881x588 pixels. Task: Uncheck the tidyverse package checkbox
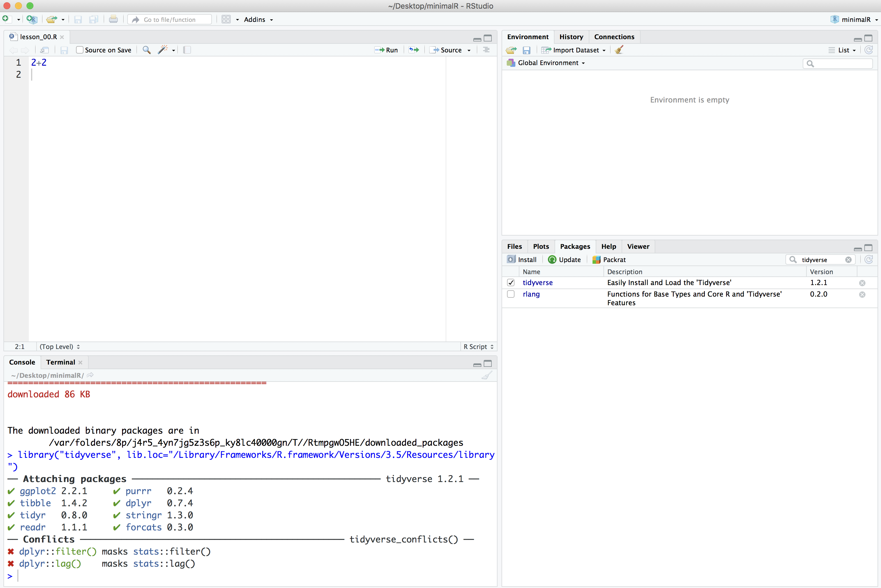tap(510, 282)
